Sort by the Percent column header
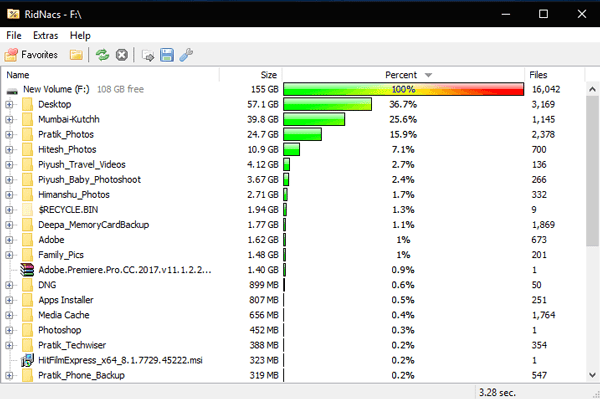The height and width of the screenshot is (399, 600). pyautogui.click(x=403, y=75)
